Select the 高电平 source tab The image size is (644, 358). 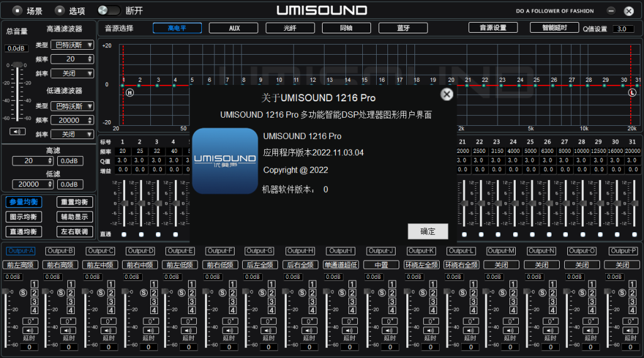coord(177,28)
